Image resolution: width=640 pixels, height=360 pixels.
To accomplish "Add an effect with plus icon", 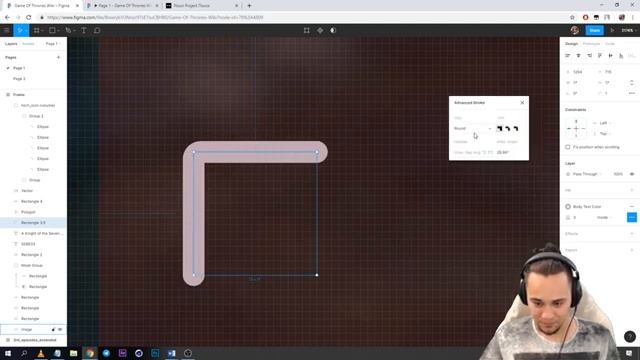I will coord(632,234).
